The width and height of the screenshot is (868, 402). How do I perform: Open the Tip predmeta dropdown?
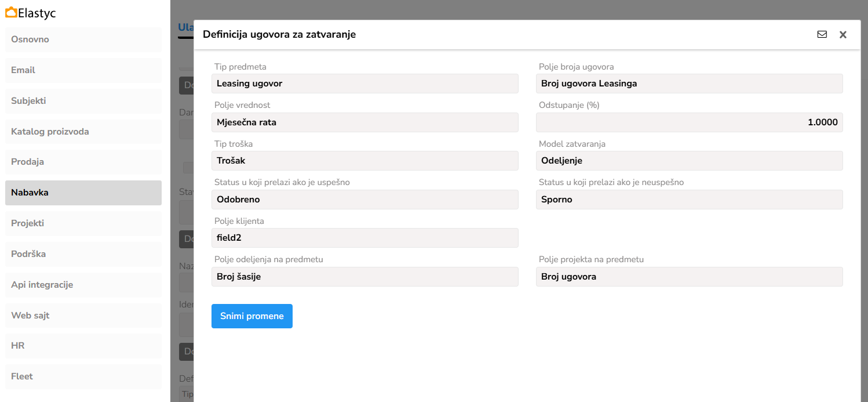pyautogui.click(x=364, y=84)
